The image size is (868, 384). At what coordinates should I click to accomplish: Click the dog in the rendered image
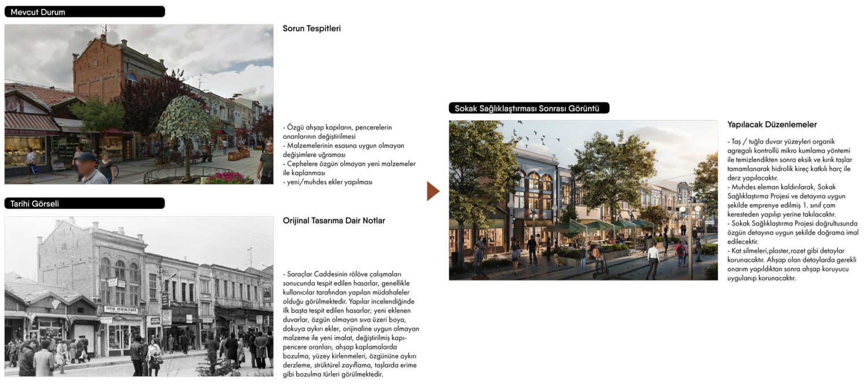click(558, 260)
